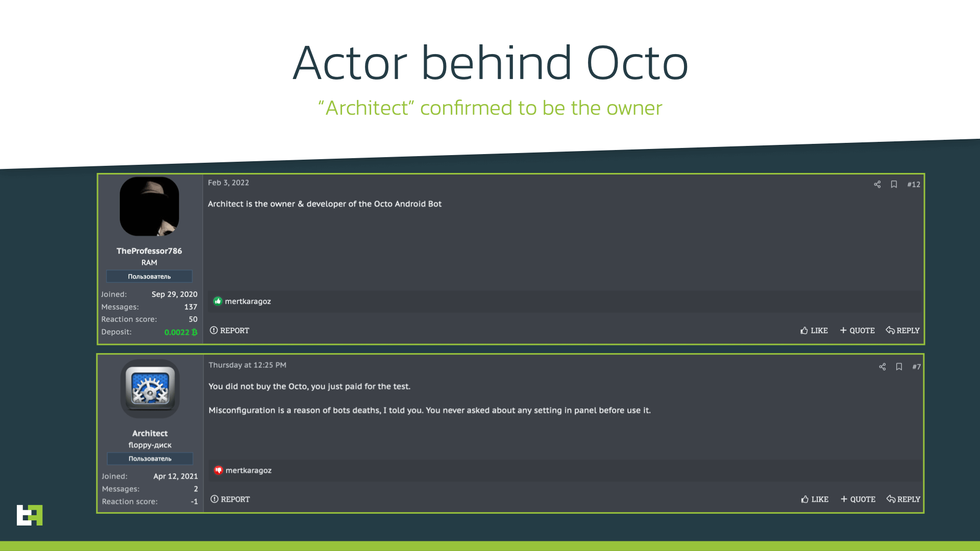Click share icon on post #12

click(877, 185)
